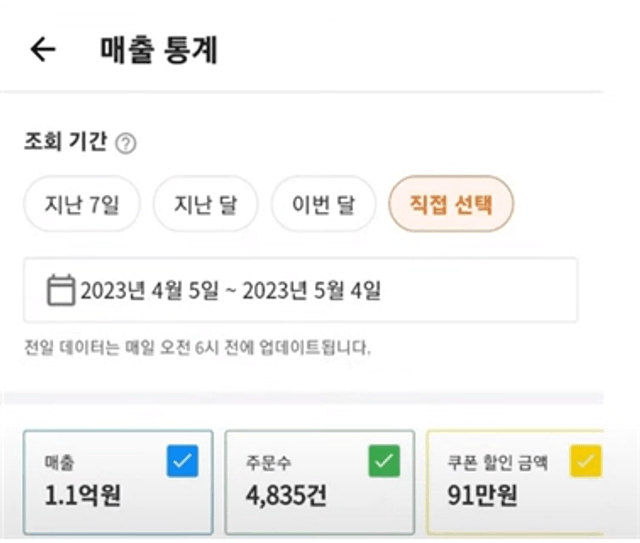Image resolution: width=640 pixels, height=543 pixels.
Task: Click the 4,835건 order count value
Action: (x=286, y=495)
